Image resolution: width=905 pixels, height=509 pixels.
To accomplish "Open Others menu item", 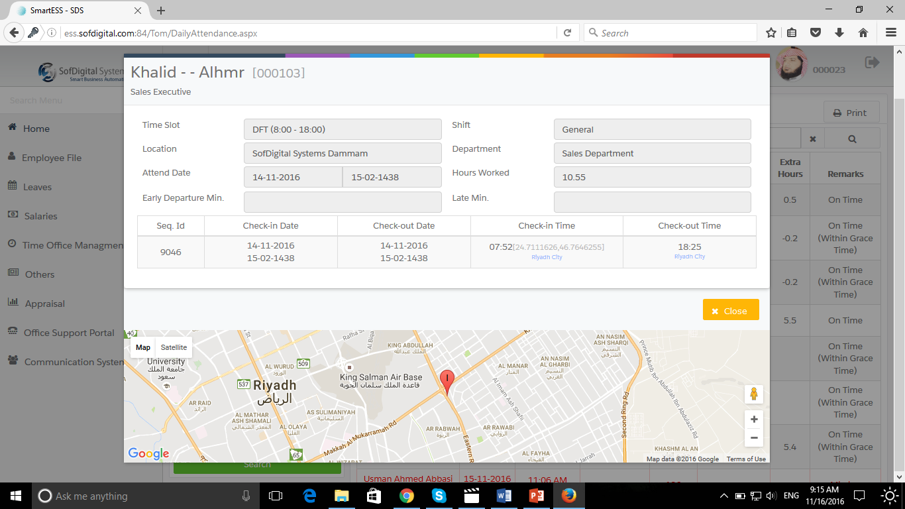I will 39,274.
